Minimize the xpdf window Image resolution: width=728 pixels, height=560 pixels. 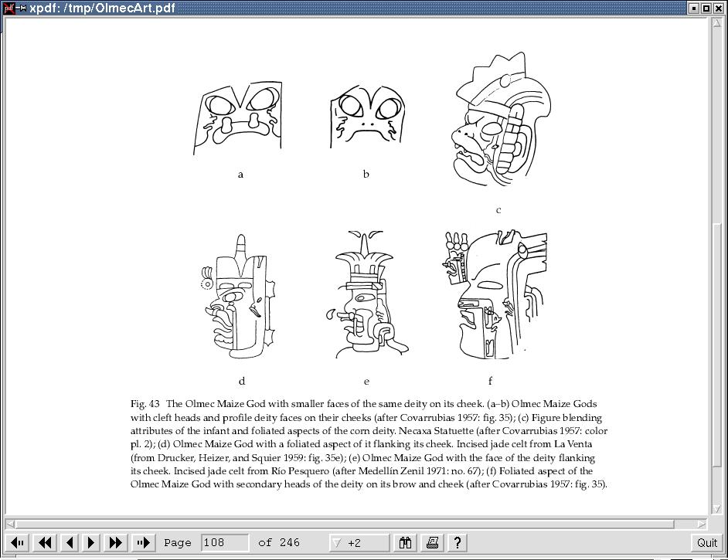pos(694,8)
